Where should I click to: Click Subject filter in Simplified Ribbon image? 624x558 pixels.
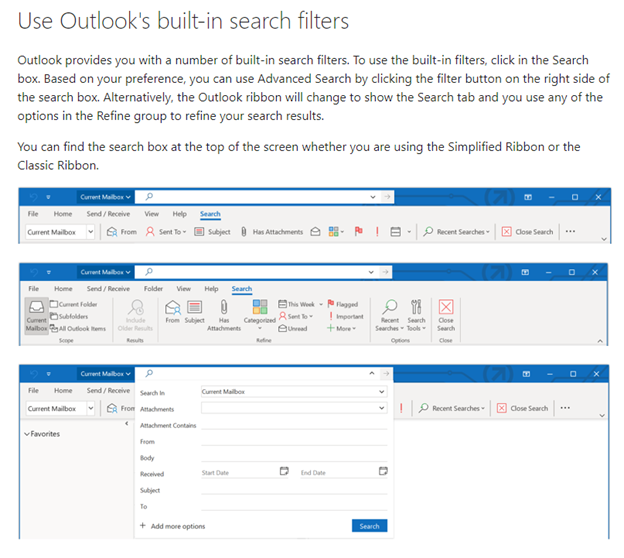(213, 232)
